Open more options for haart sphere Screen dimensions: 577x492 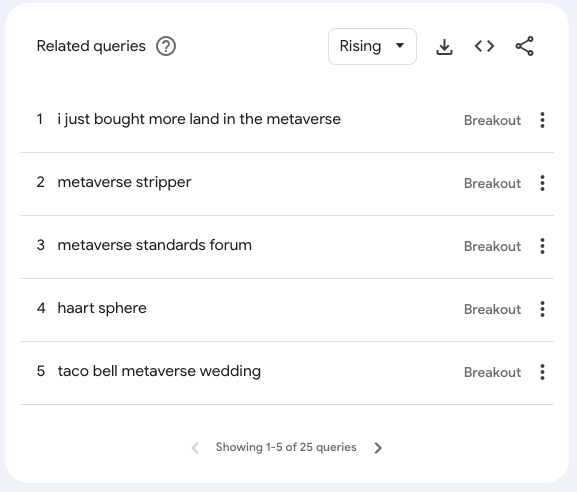coord(542,309)
